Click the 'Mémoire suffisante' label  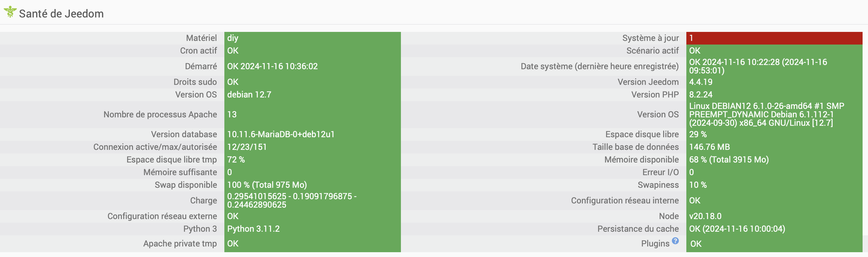tap(180, 172)
